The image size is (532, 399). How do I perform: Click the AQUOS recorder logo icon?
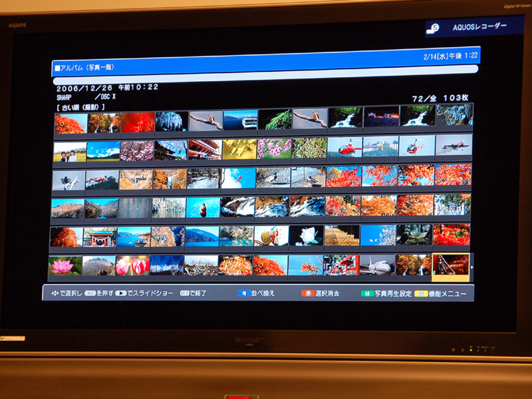tap(436, 27)
